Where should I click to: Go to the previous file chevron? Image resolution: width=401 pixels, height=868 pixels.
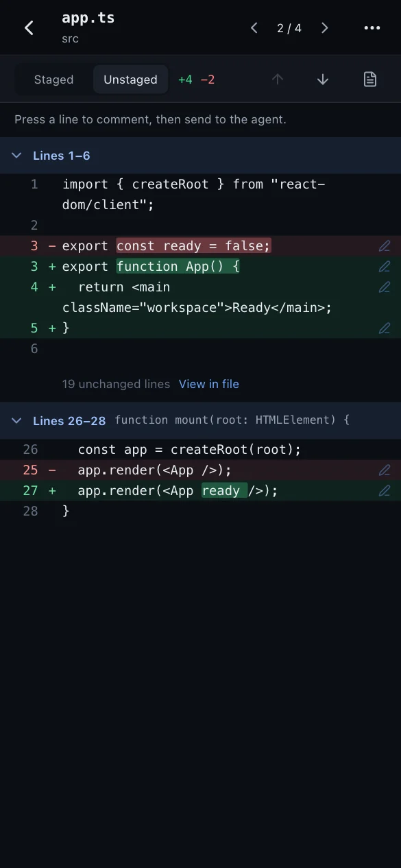coord(254,27)
